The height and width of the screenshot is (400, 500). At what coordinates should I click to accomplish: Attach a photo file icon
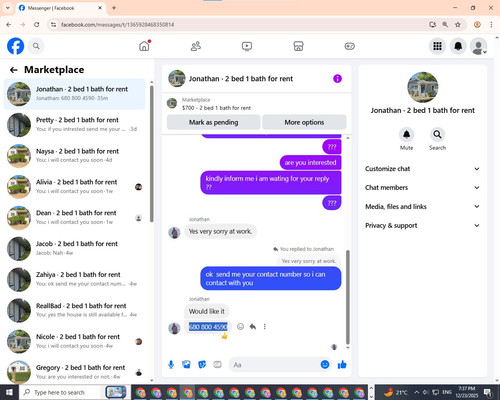click(186, 365)
